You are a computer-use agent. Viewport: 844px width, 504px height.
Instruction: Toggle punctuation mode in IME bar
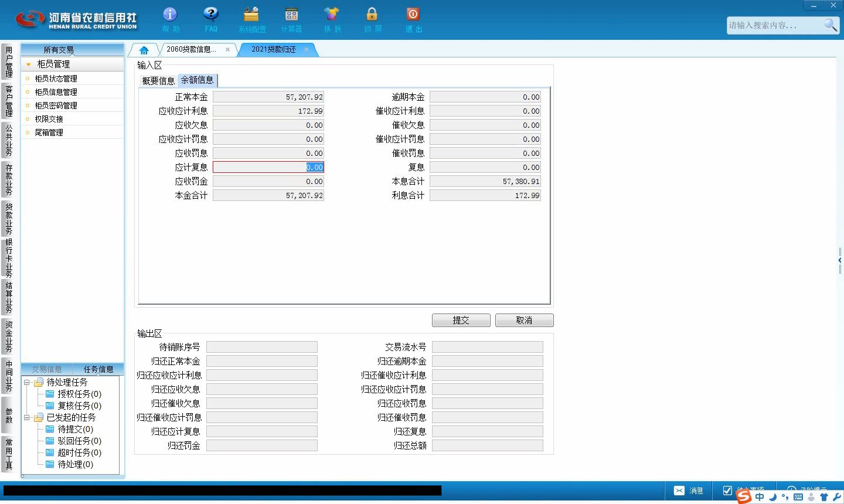(x=785, y=498)
